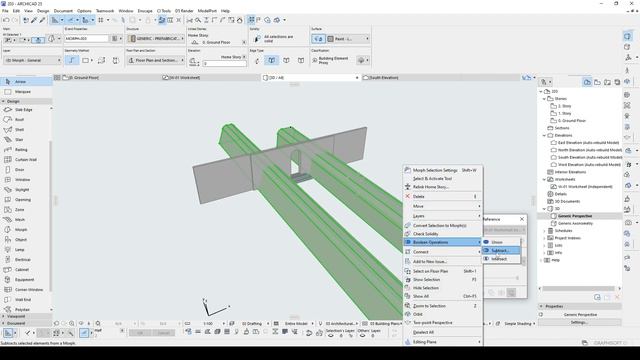Click the elevation value input field
This screenshot has height=360, width=640.
click(x=225, y=64)
